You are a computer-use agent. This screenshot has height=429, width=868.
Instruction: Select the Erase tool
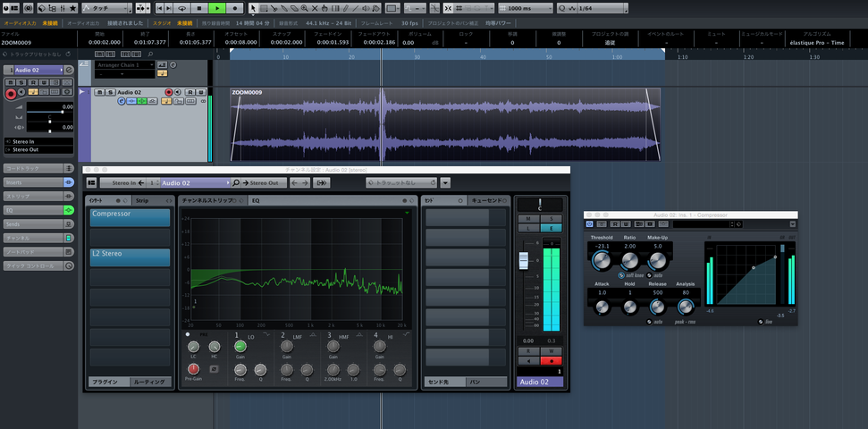[294, 8]
